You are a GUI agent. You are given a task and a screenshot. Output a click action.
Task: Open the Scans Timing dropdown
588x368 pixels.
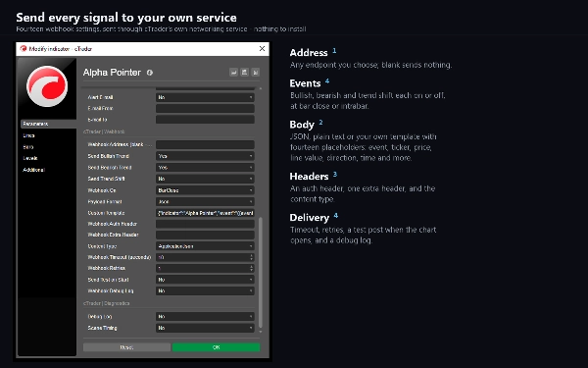tap(205, 328)
